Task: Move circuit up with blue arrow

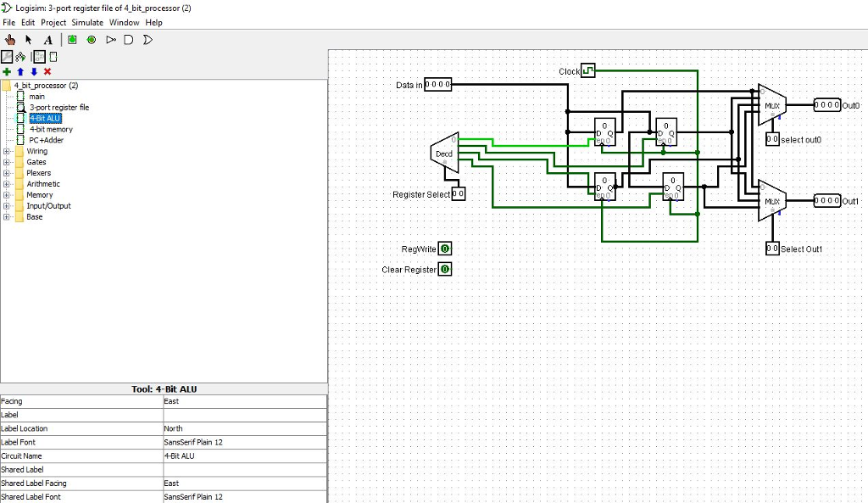Action: (20, 71)
